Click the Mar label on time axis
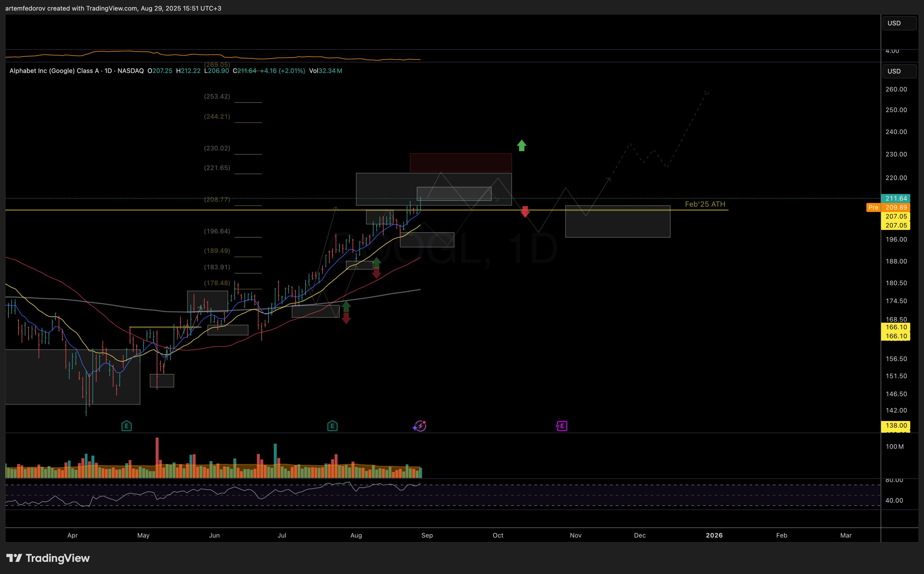924x574 pixels. 846,535
